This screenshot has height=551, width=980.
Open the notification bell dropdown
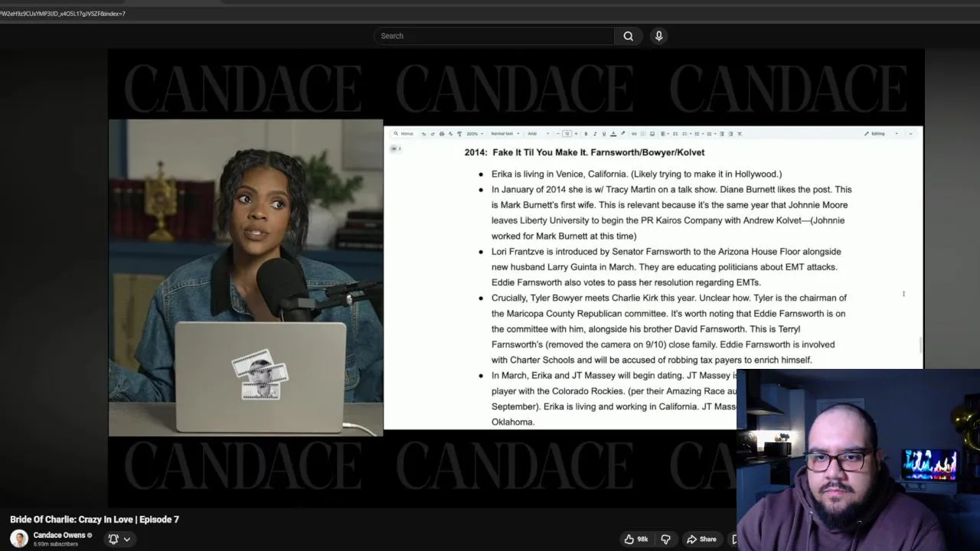pos(119,539)
